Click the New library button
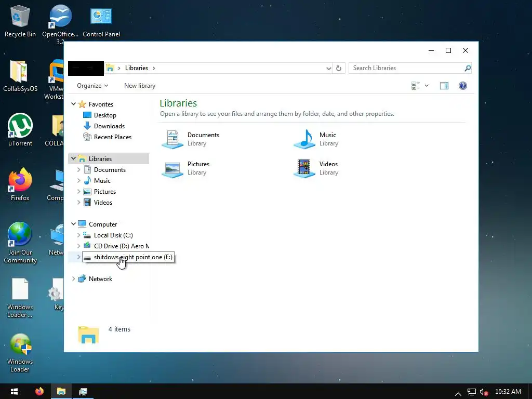 pos(140,86)
